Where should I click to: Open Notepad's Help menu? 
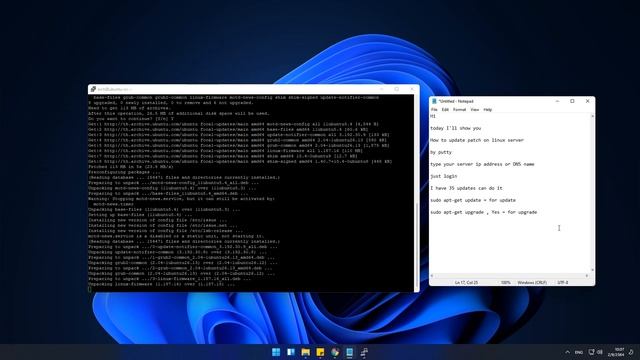(x=488, y=110)
